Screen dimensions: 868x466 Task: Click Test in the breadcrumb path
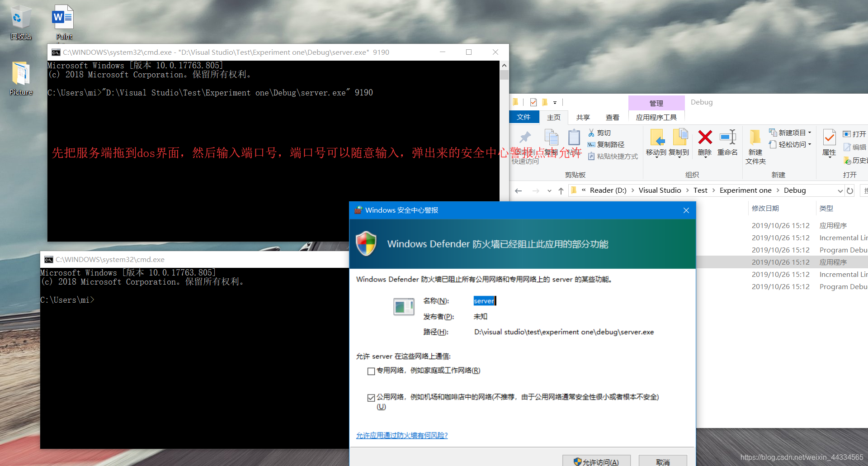click(700, 190)
